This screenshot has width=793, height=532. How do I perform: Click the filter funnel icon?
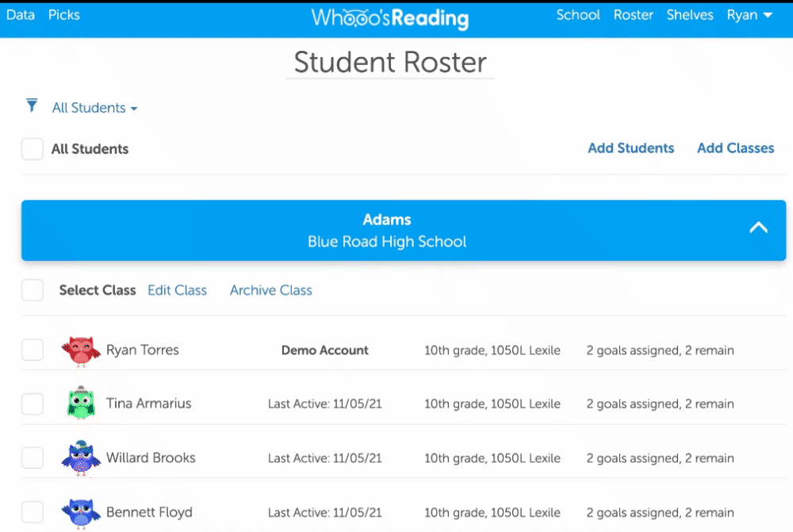[x=32, y=105]
